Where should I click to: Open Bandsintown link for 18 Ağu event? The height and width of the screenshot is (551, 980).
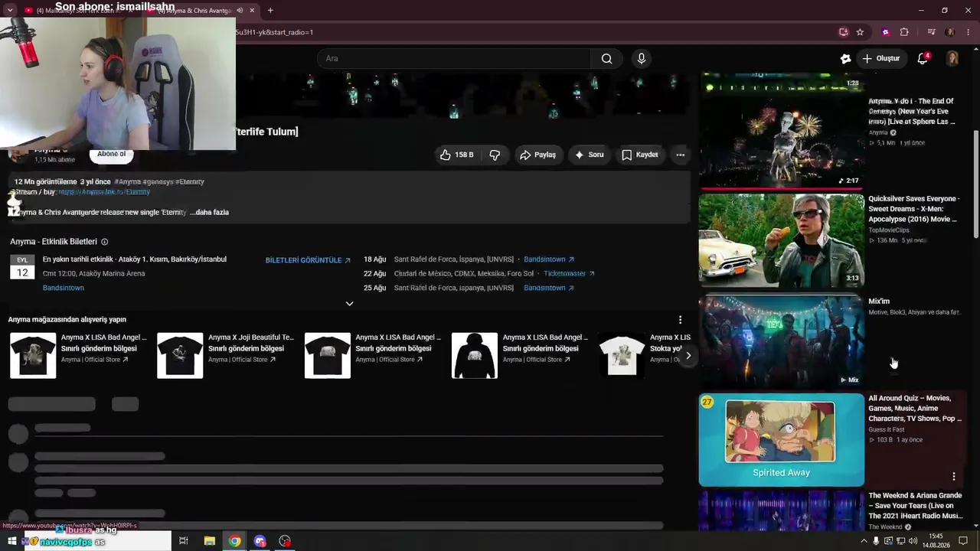point(549,259)
